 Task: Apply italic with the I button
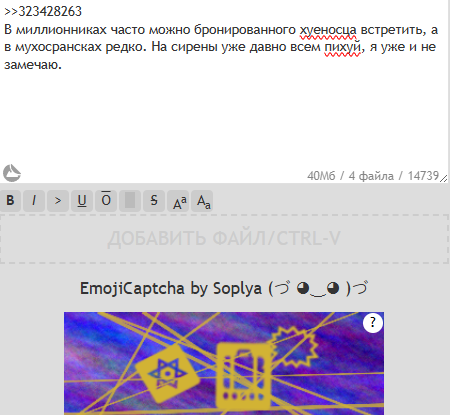coord(34,201)
